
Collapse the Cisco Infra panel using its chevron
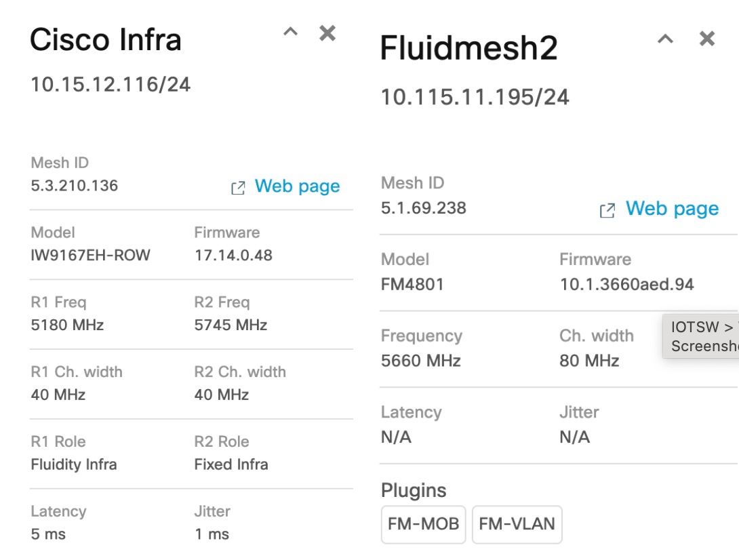point(290,31)
